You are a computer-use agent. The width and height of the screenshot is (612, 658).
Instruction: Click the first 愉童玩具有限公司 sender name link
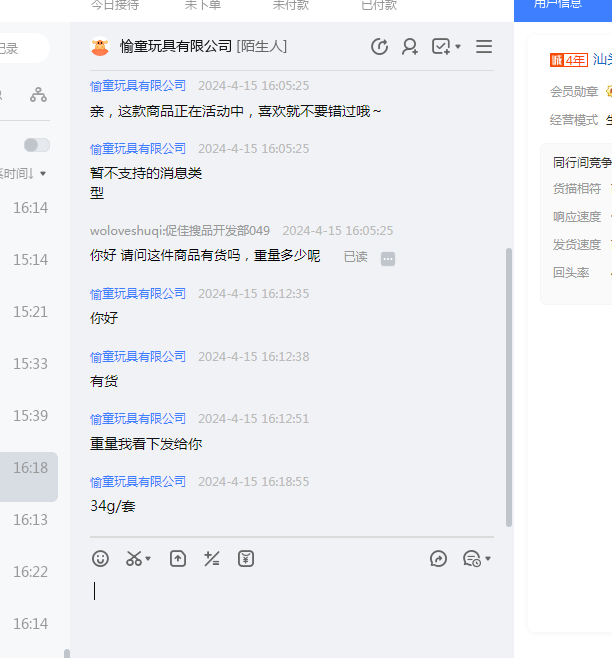pyautogui.click(x=138, y=86)
